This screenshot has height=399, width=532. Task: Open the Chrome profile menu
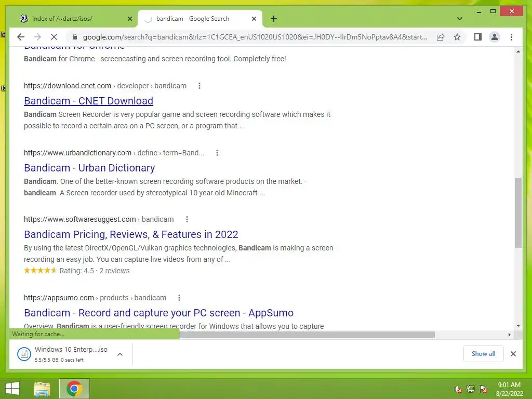(x=495, y=37)
